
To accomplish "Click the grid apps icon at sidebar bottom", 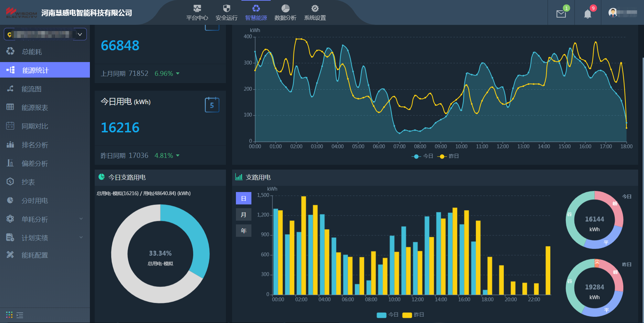I will point(9,315).
